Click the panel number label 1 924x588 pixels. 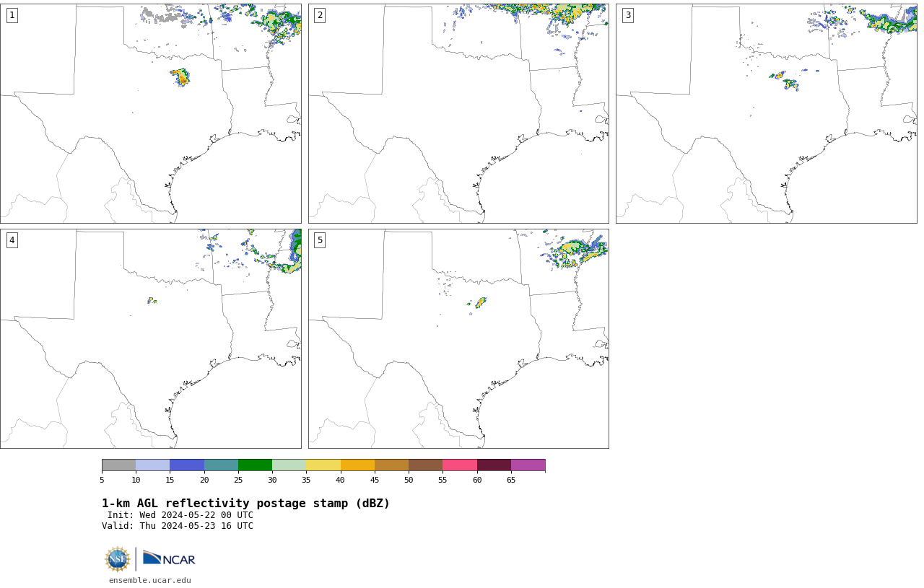point(12,15)
